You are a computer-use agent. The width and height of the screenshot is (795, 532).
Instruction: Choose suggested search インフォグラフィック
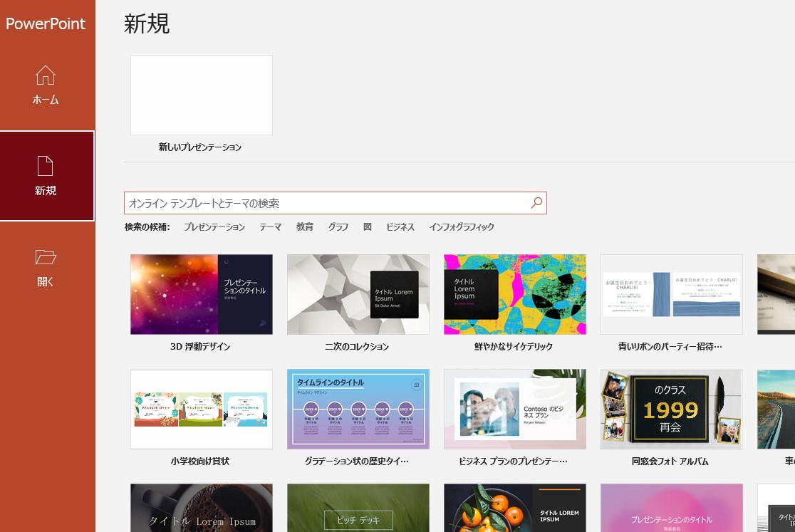pyautogui.click(x=462, y=227)
